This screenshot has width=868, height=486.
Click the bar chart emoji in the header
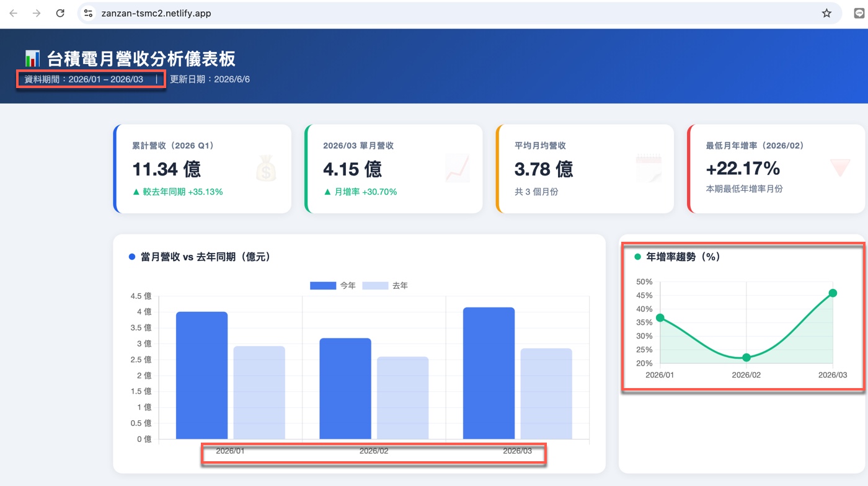[x=32, y=59]
